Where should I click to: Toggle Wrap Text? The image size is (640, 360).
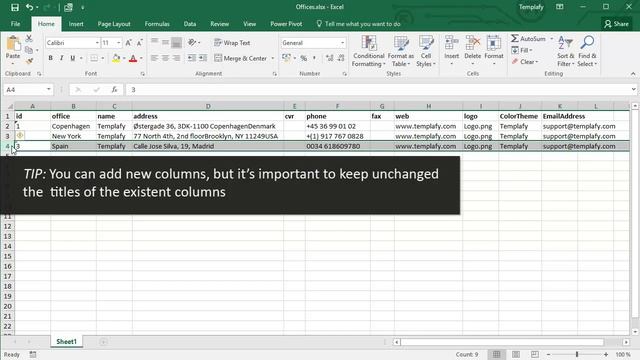[x=232, y=43]
